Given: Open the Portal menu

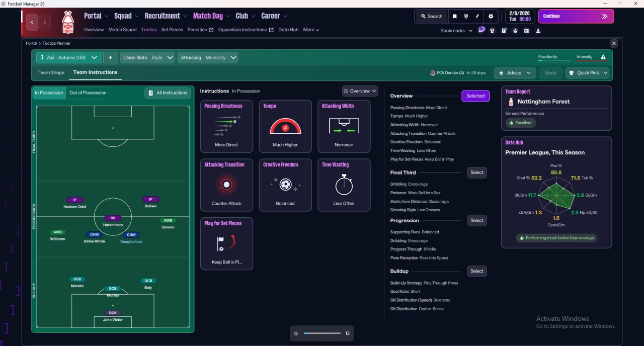Looking at the screenshot, I should pyautogui.click(x=96, y=16).
